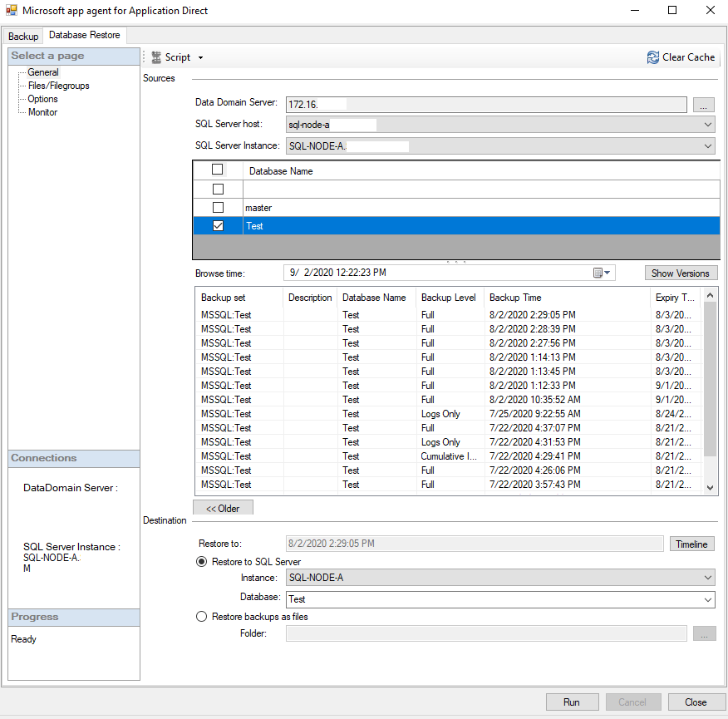
Task: Select Restore backups as files radio button
Action: click(201, 617)
